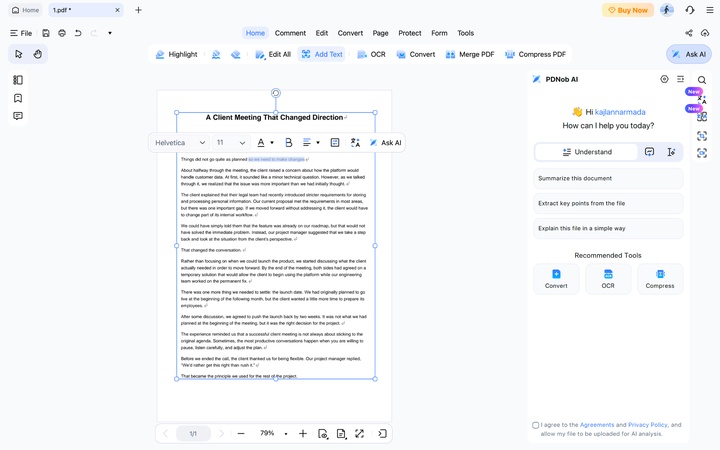Click Extract key points from the file
This screenshot has width=720, height=450.
[608, 203]
